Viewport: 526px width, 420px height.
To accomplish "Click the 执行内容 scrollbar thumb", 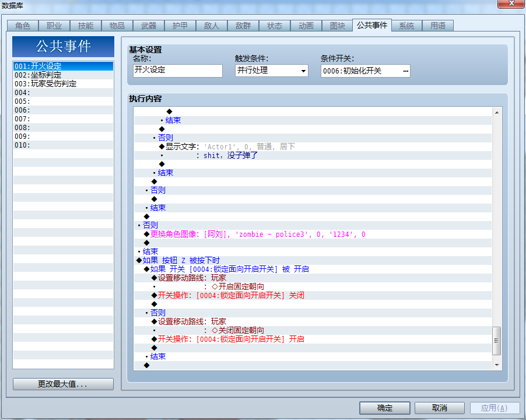I will 496,341.
